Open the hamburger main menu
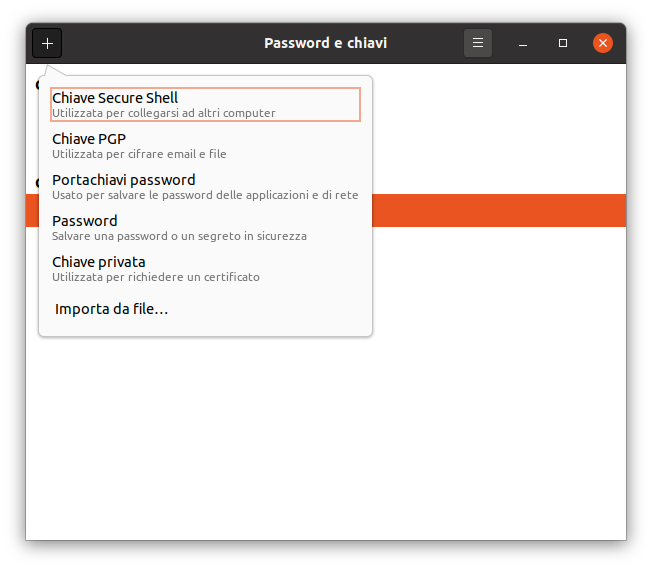The image size is (652, 569). point(478,43)
